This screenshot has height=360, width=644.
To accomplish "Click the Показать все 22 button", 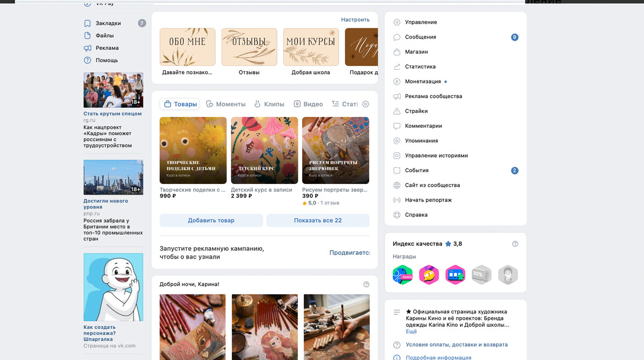I will (318, 221).
